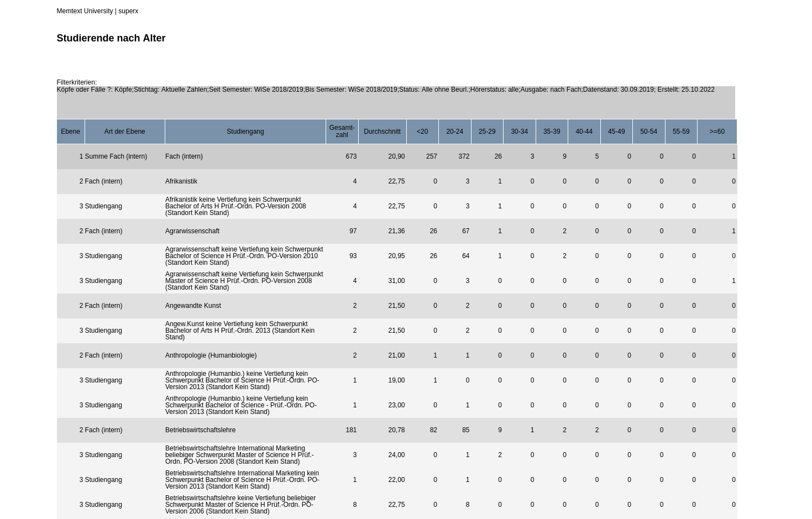Click the Anthropologie 'Bachelor of Science H' entry

point(242,380)
